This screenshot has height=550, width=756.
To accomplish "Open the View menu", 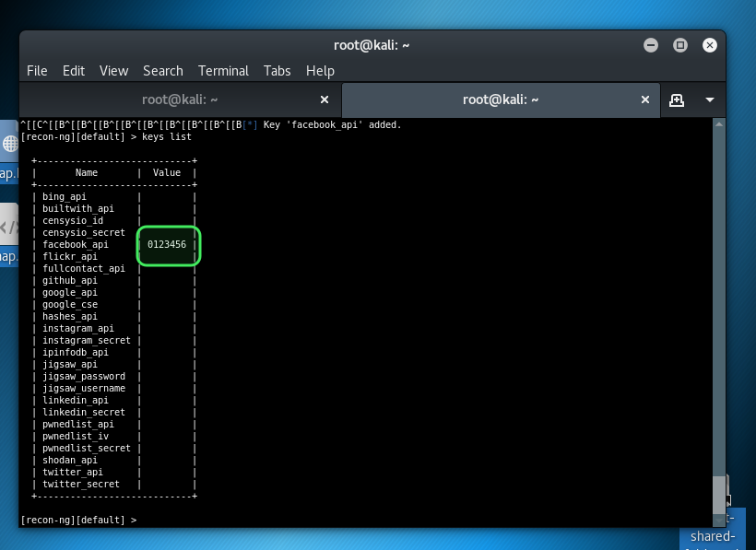I will point(113,71).
